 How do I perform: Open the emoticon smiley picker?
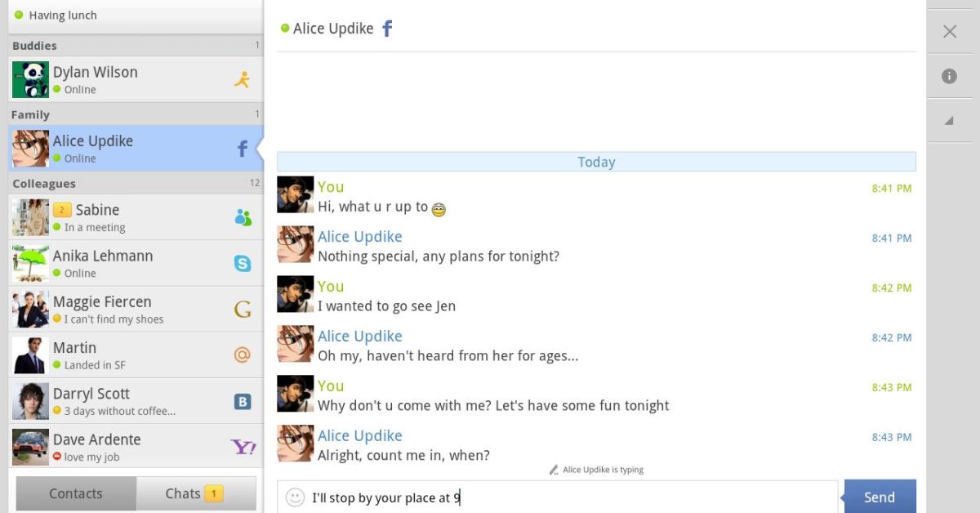point(295,497)
